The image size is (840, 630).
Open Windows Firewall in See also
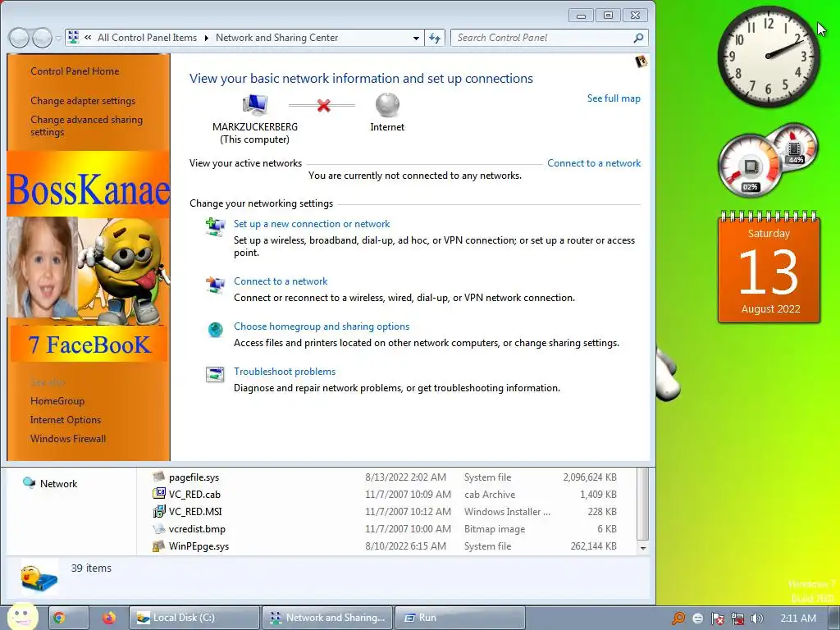68,438
